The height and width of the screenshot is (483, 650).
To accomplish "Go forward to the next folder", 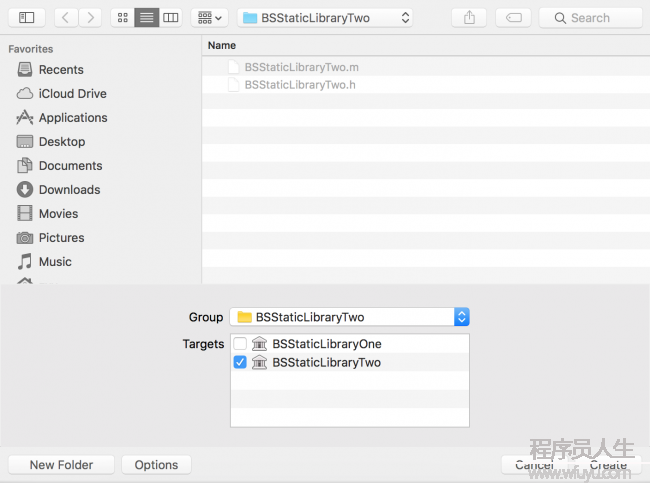I will (x=90, y=18).
